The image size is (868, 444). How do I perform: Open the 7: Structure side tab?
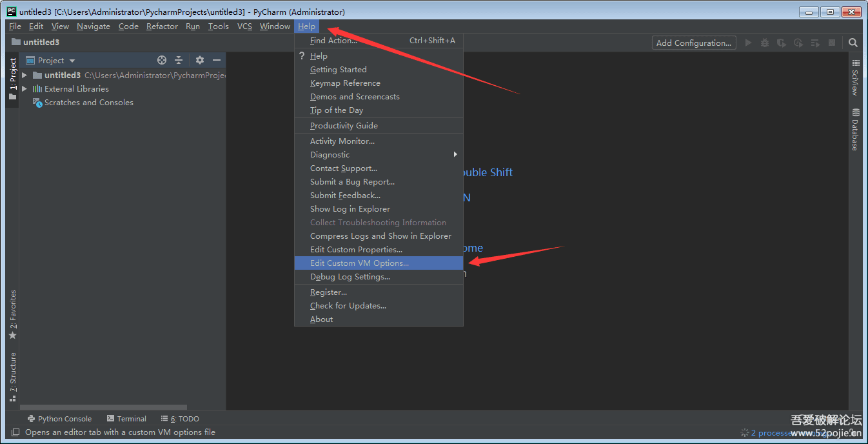[x=13, y=378]
